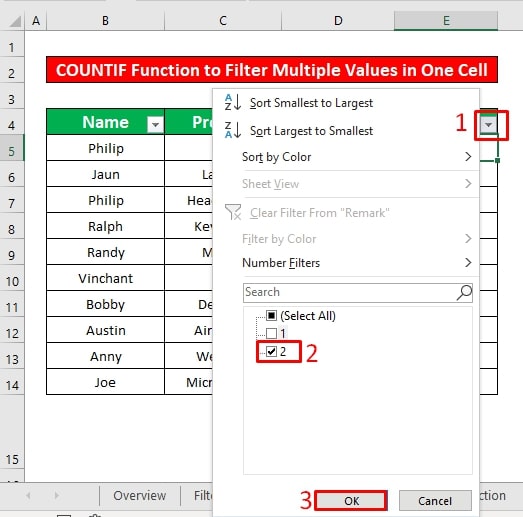Click the cell containing Ralph
Image resolution: width=523 pixels, height=517 pixels.
[x=105, y=226]
